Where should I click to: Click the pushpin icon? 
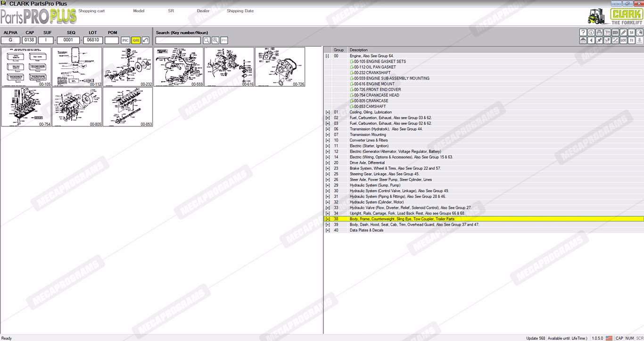click(x=599, y=40)
